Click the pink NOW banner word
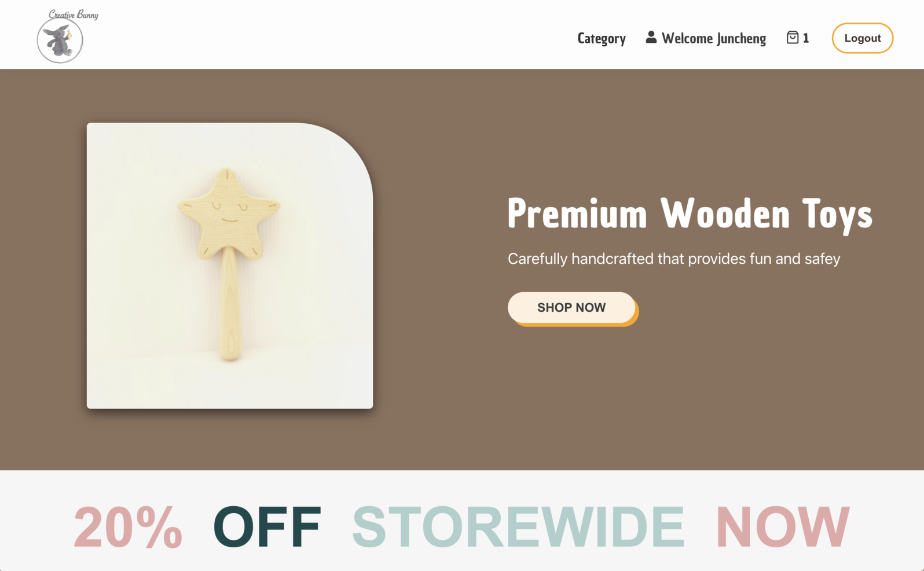The image size is (924, 571). tap(783, 526)
